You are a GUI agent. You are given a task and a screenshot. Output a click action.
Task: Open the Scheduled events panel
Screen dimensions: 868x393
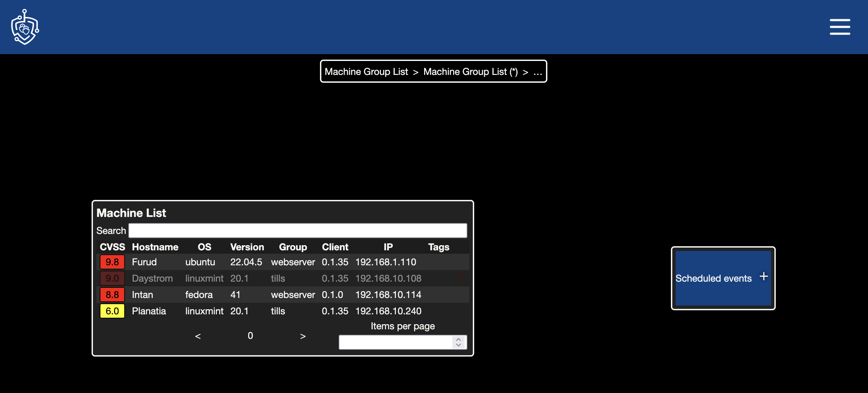[x=723, y=278]
